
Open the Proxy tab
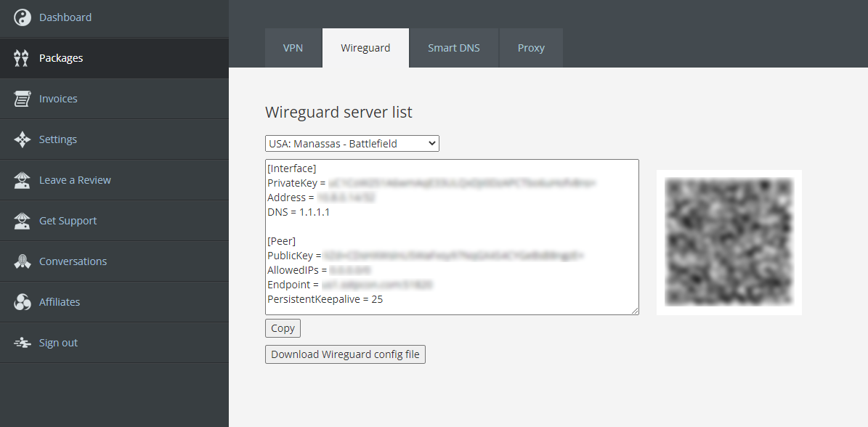(531, 48)
